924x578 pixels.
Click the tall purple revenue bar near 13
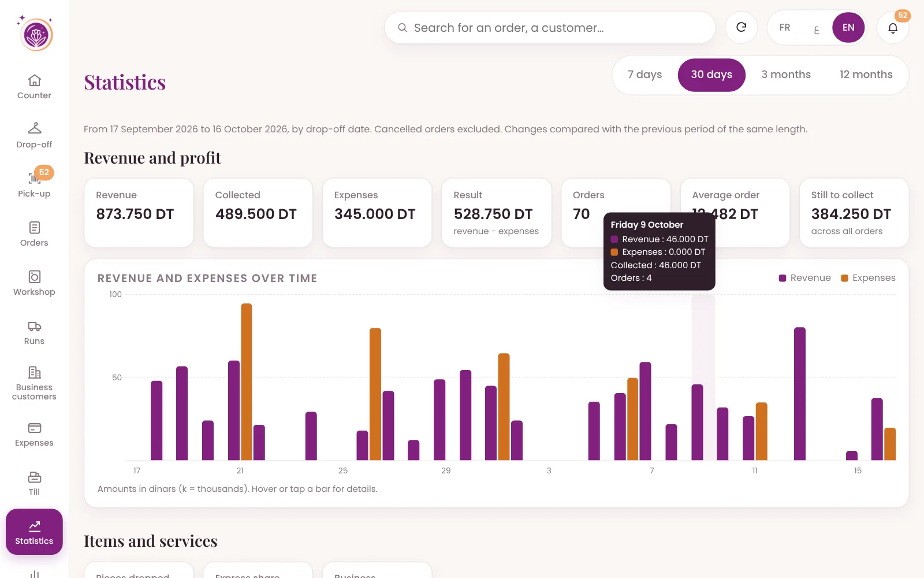pyautogui.click(x=800, y=394)
